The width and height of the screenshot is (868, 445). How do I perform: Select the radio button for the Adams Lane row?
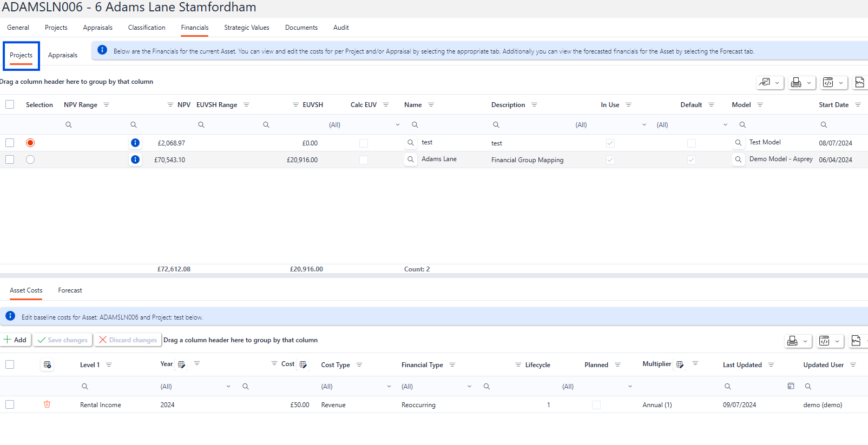[30, 160]
